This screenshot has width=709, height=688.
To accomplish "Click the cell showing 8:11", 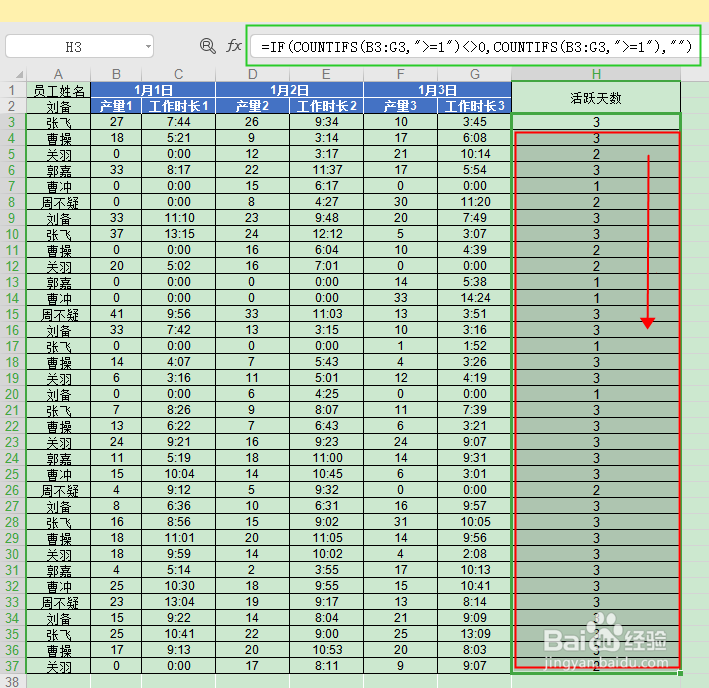I will (x=326, y=666).
